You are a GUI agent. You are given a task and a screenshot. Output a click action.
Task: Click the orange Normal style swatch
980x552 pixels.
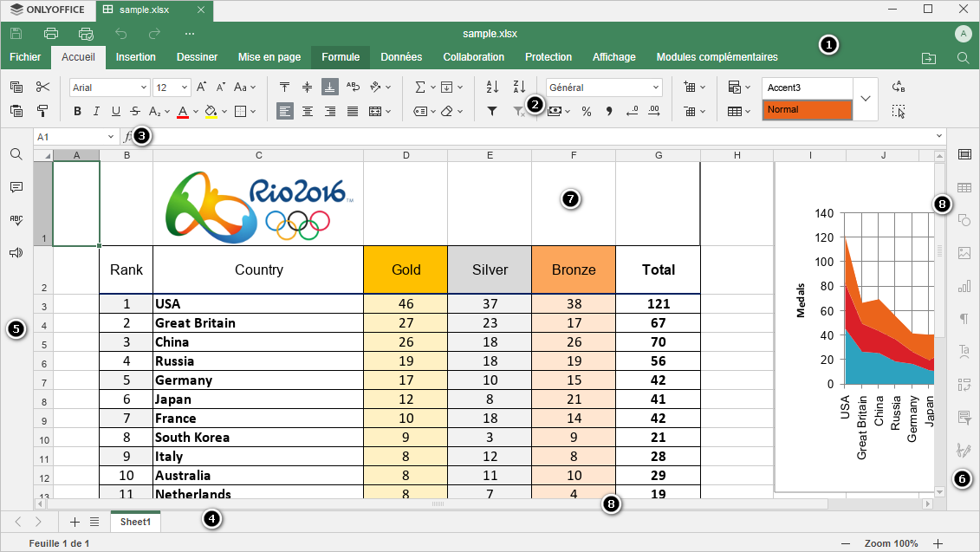pyautogui.click(x=807, y=110)
